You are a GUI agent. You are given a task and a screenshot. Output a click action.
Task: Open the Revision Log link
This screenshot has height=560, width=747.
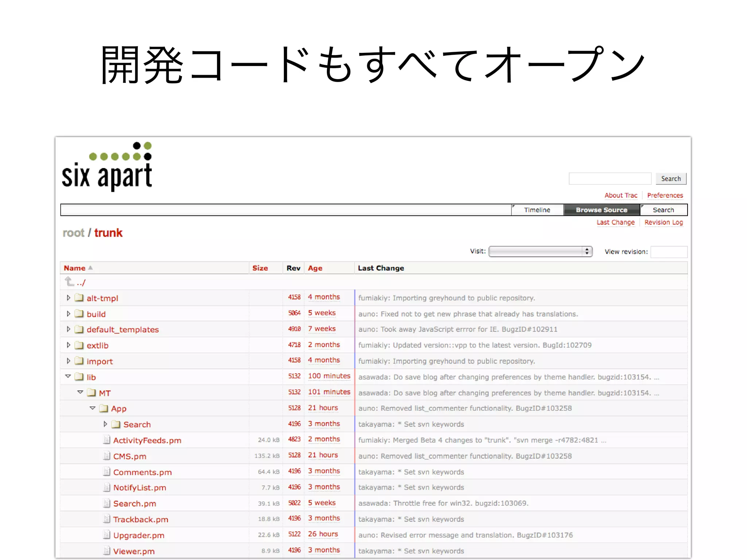click(663, 222)
